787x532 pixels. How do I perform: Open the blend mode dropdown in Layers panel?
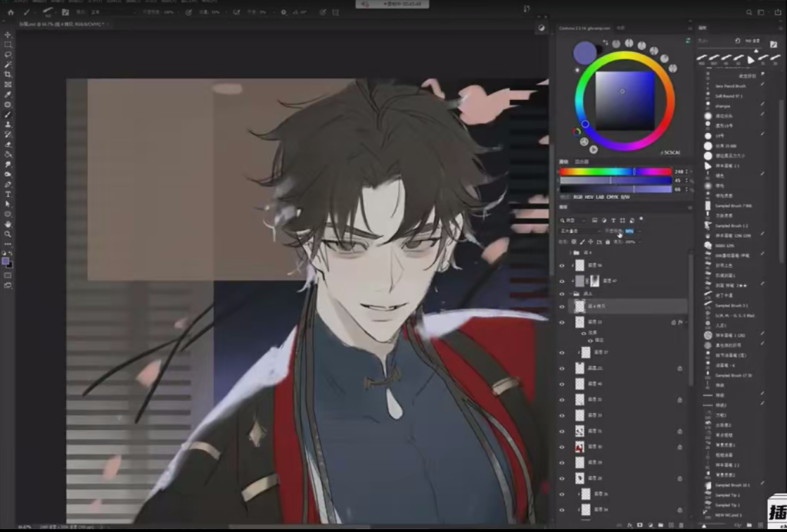coord(579,231)
